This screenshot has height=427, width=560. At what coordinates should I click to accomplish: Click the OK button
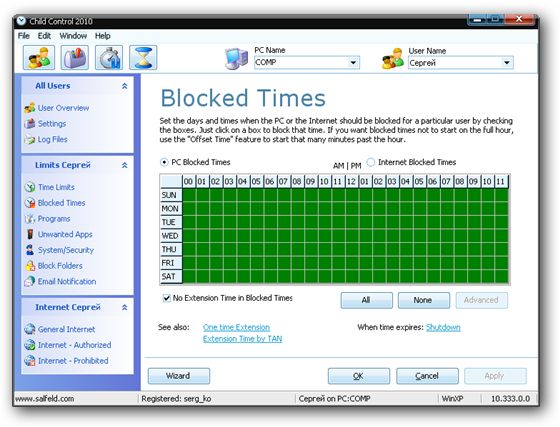(359, 376)
